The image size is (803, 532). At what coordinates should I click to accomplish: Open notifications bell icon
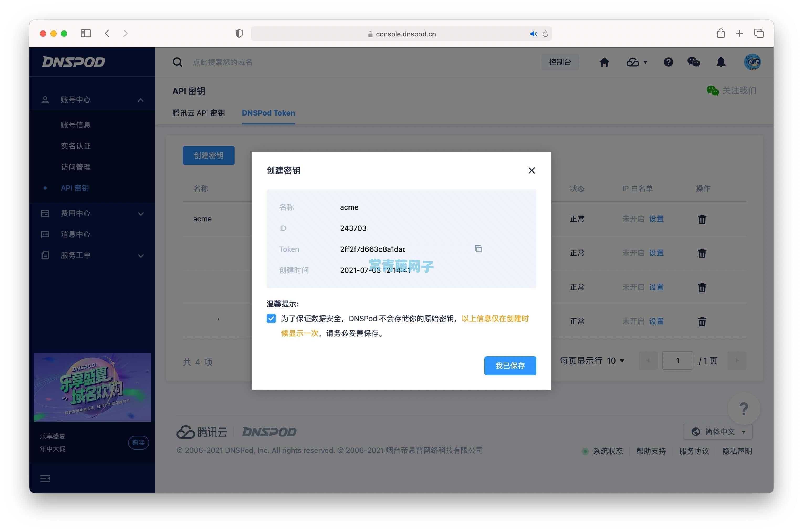[721, 62]
